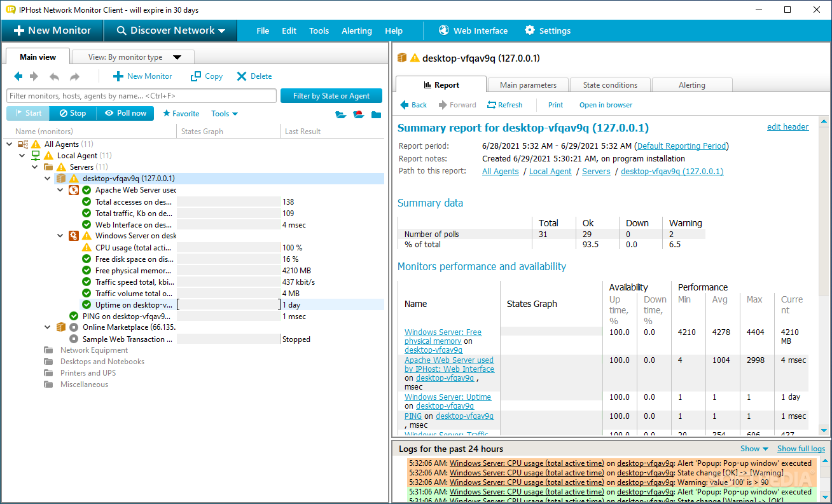Viewport: 832px width, 504px height.
Task: Click the Poll now button
Action: [x=125, y=113]
